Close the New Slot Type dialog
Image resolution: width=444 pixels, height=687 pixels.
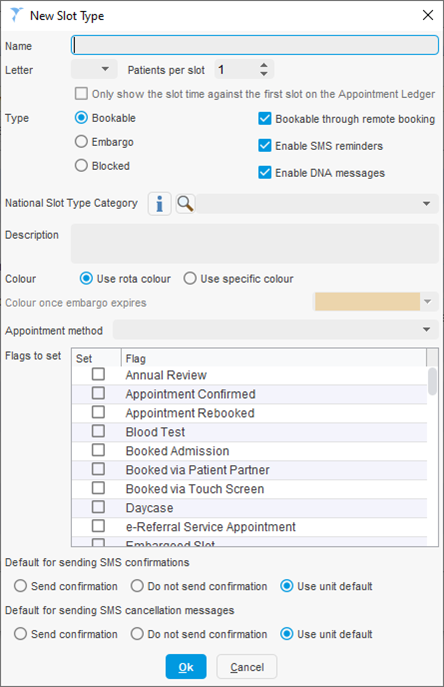click(428, 15)
